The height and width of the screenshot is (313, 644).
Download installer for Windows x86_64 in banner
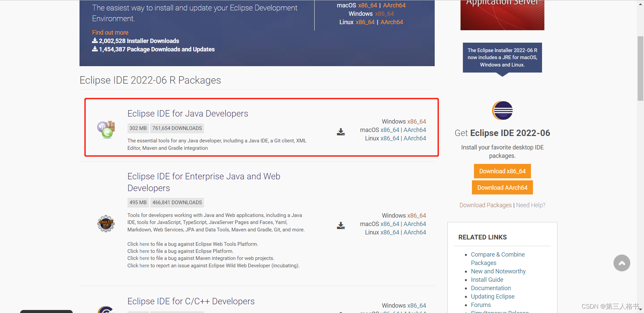(384, 14)
